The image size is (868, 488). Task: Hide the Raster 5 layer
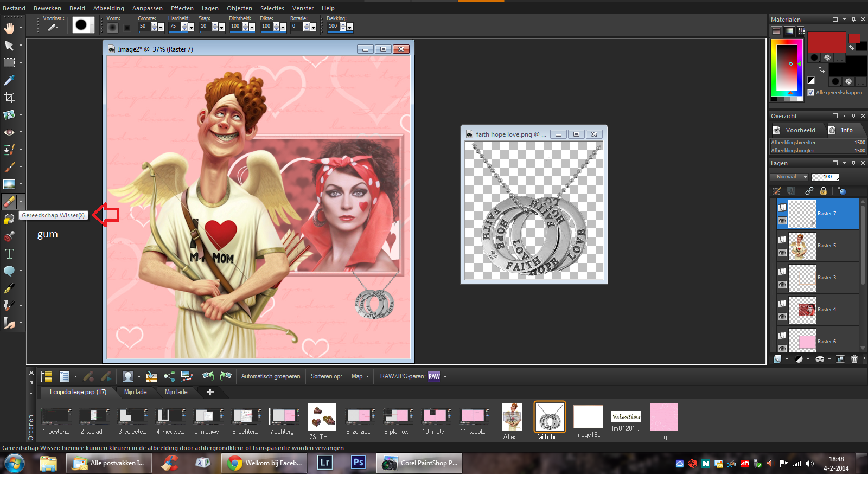(x=782, y=253)
